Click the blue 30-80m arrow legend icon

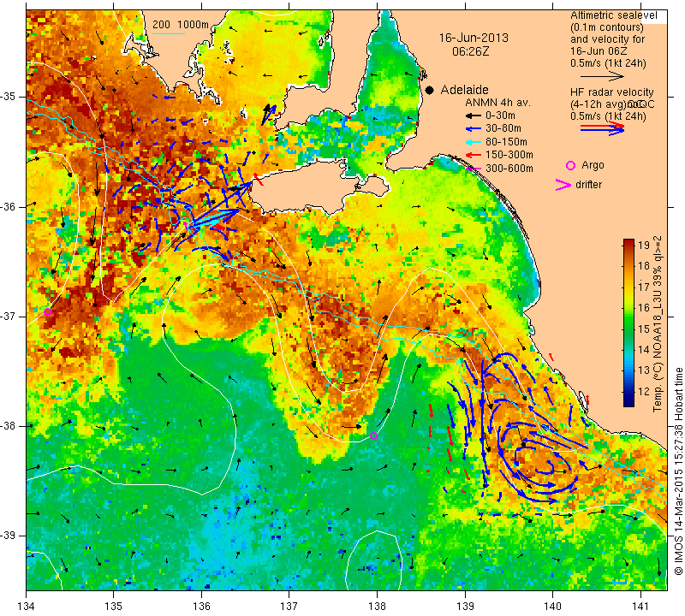coord(473,129)
